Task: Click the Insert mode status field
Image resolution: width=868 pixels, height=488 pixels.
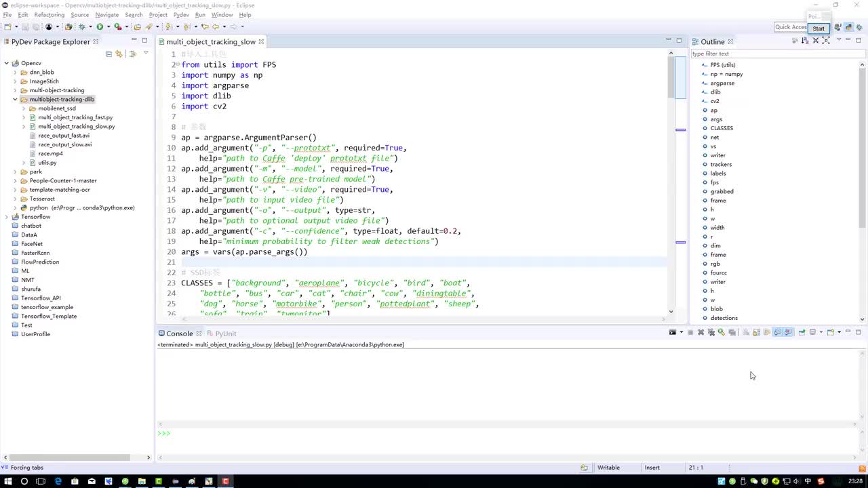Action: pyautogui.click(x=652, y=468)
